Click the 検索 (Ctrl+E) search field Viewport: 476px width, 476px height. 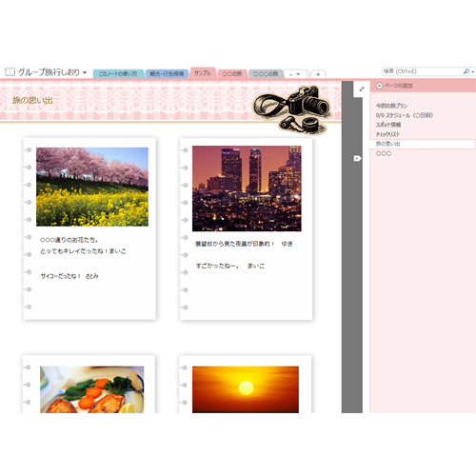422,71
